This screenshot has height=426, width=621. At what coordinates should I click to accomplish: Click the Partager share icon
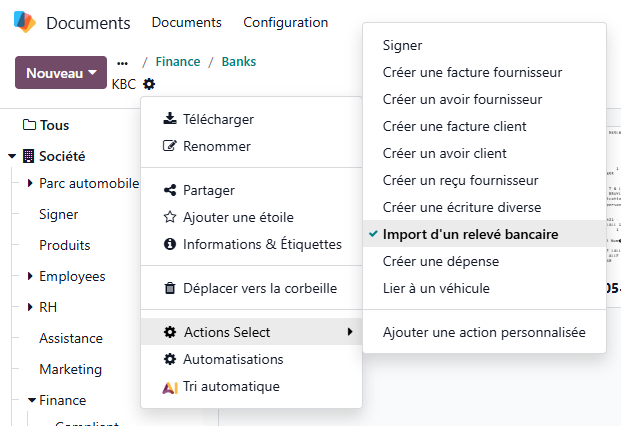pos(169,190)
